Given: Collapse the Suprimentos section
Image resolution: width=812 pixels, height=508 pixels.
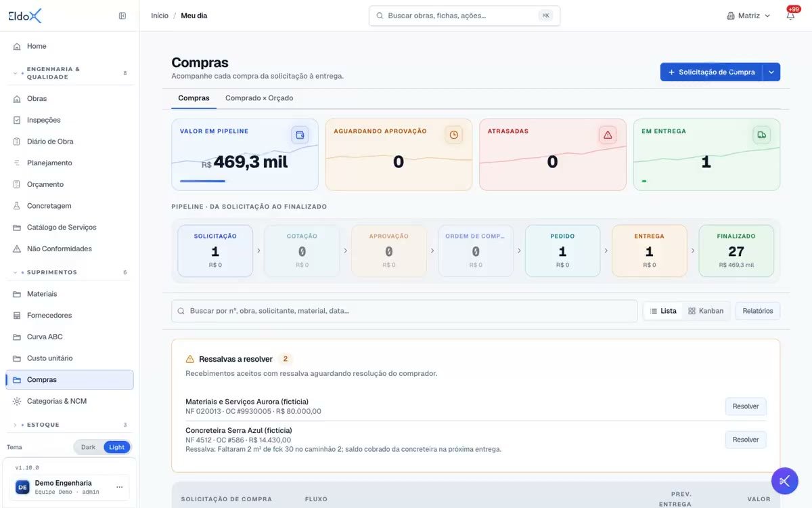Looking at the screenshot, I should [x=70, y=272].
